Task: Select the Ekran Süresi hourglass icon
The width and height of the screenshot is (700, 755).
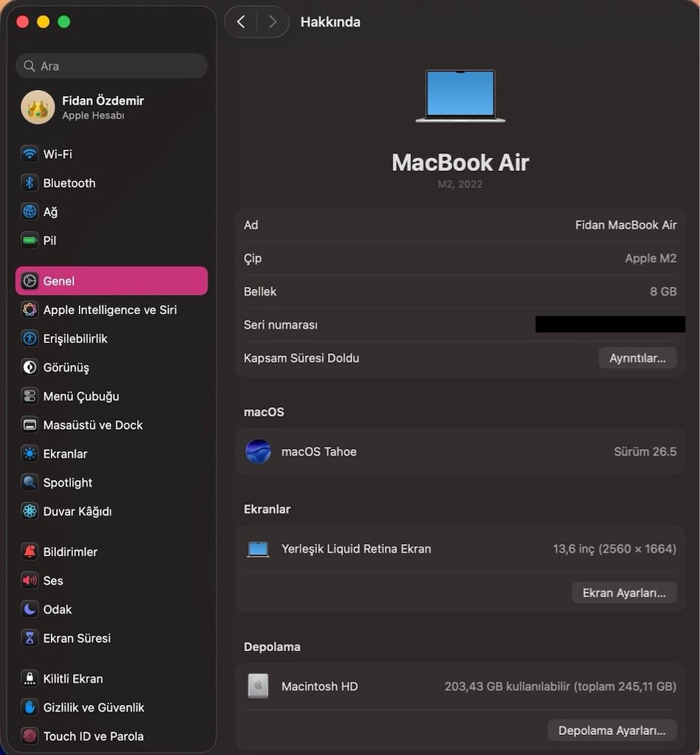Action: coord(29,638)
